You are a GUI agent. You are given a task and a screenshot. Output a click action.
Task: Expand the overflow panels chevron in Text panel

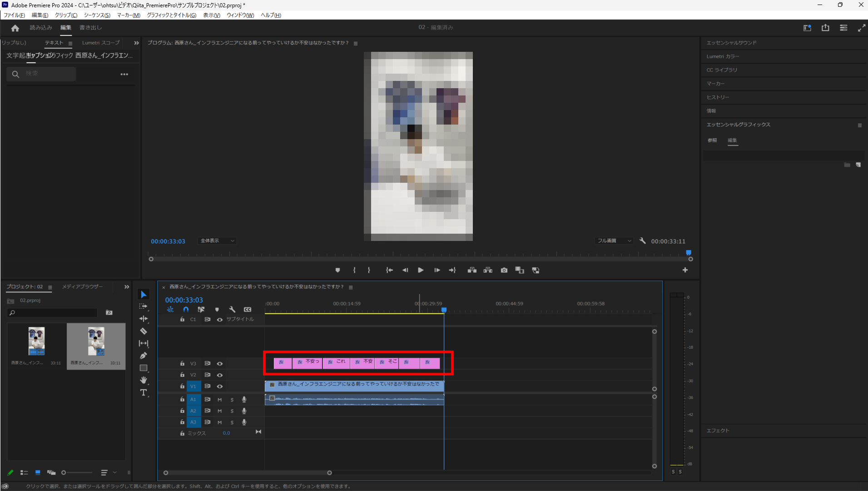(136, 43)
